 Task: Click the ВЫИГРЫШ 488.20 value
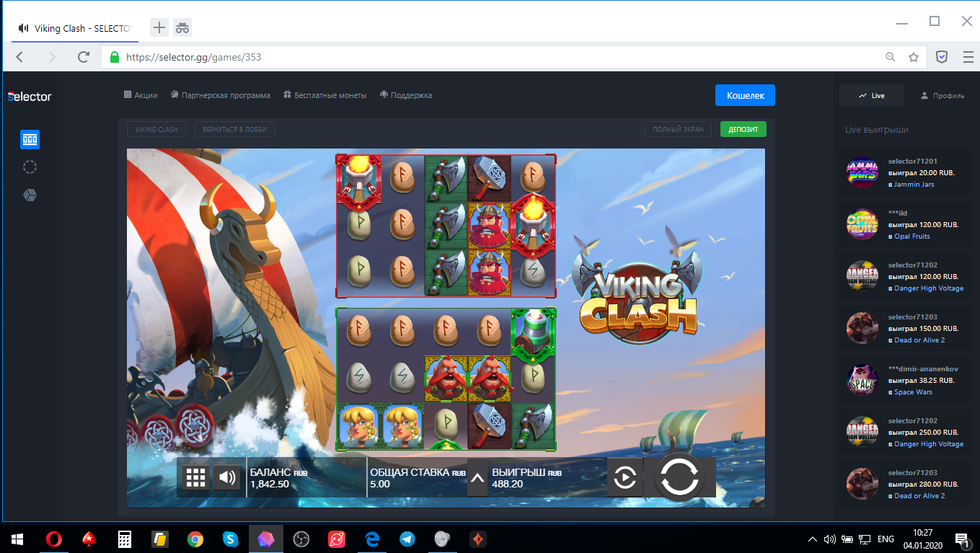508,485
